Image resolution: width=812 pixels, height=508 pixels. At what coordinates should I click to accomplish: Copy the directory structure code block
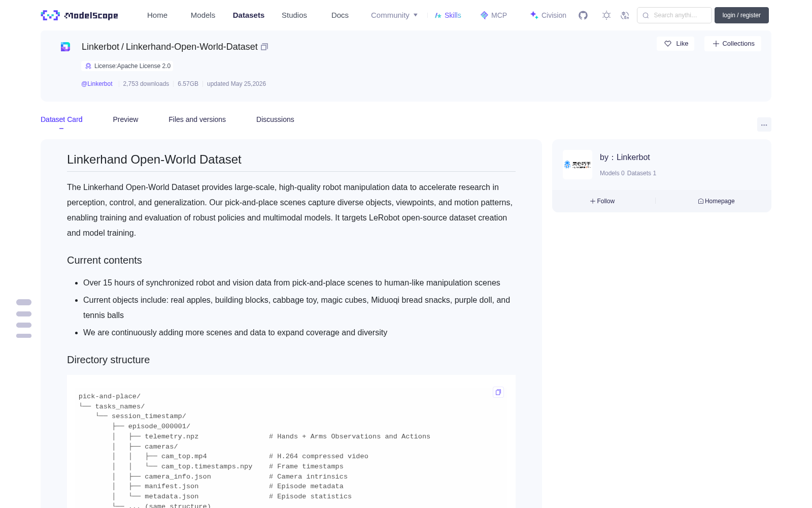pos(498,392)
